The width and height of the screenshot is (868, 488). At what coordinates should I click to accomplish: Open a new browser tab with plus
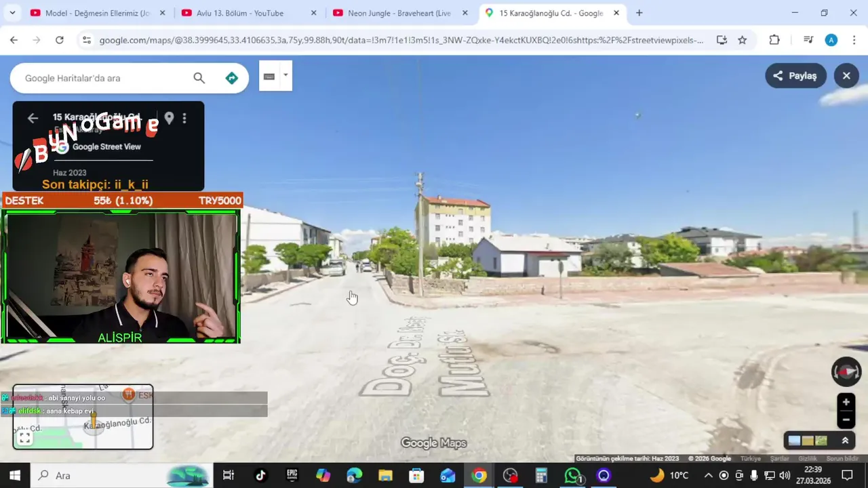(639, 13)
